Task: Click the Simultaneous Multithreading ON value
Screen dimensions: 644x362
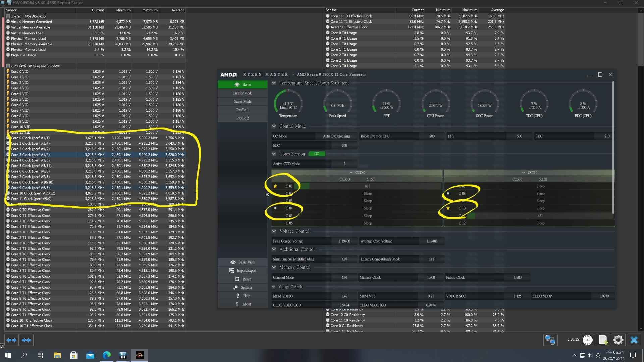Action: 344,259
